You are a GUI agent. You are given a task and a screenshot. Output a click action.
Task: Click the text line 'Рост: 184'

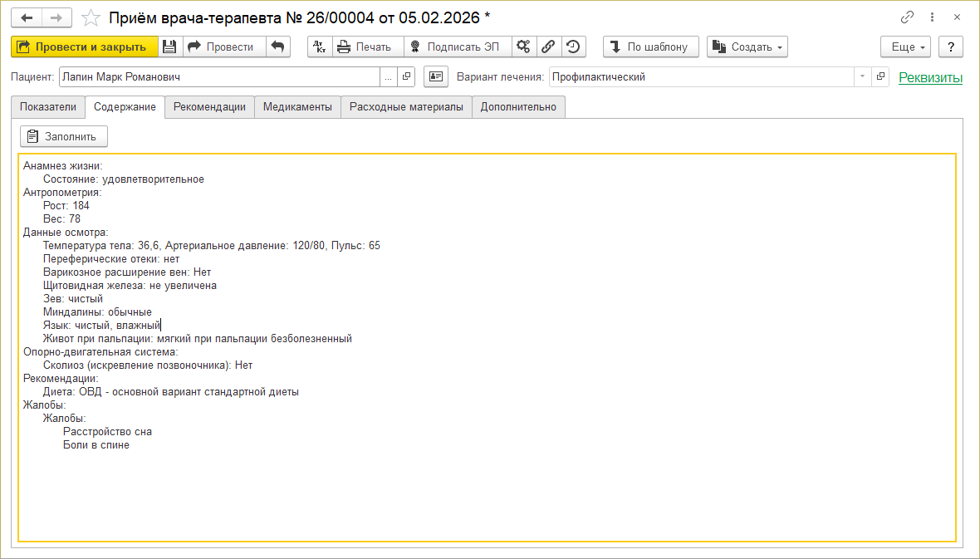coord(66,206)
